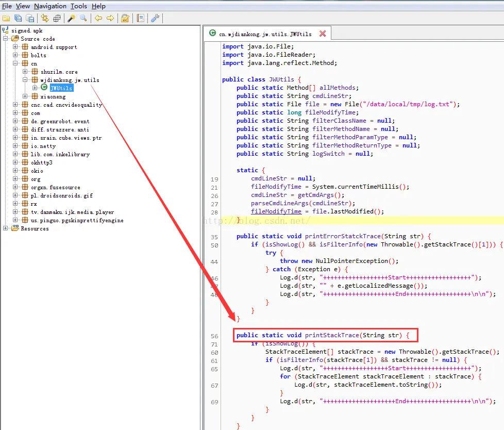Image resolution: width=504 pixels, height=430 pixels.
Task: Click the magic wand search icon
Action: click(x=71, y=19)
